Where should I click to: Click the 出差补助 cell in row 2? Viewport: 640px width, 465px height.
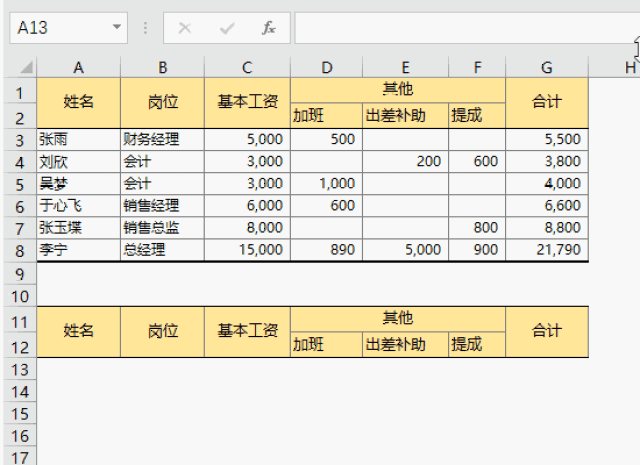point(405,116)
